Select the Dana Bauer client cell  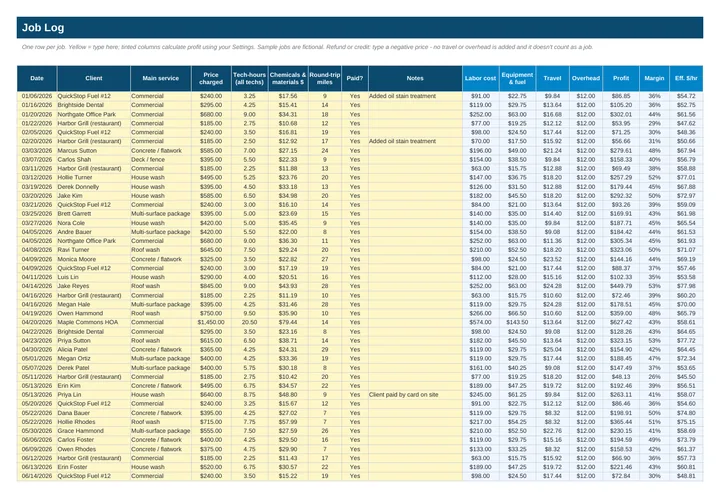[x=94, y=413]
